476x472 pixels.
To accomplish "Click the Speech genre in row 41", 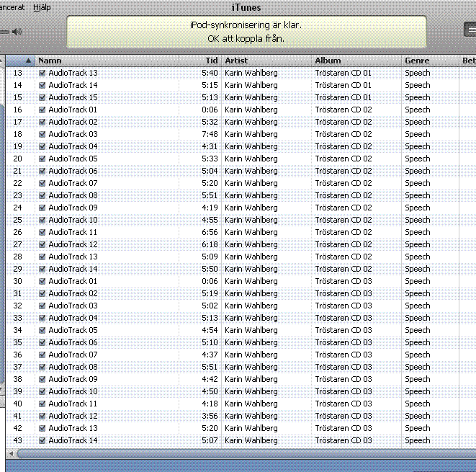I will [x=418, y=416].
